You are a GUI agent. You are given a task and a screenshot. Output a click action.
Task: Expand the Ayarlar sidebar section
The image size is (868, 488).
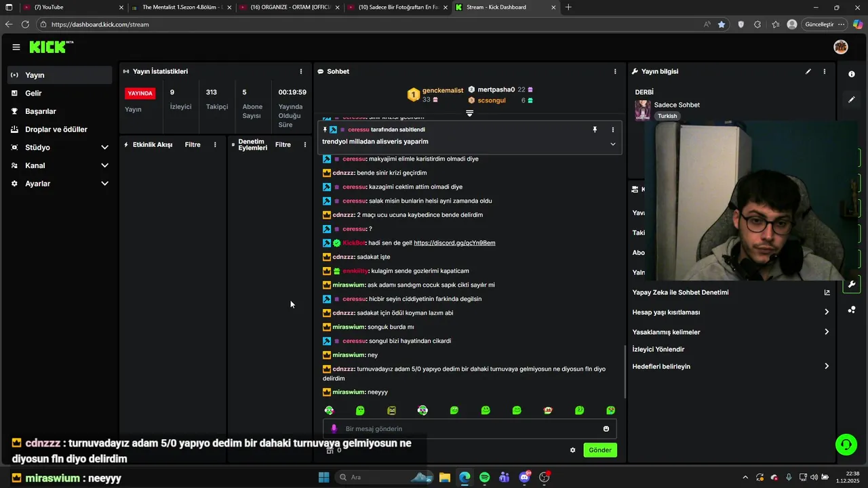click(x=104, y=184)
